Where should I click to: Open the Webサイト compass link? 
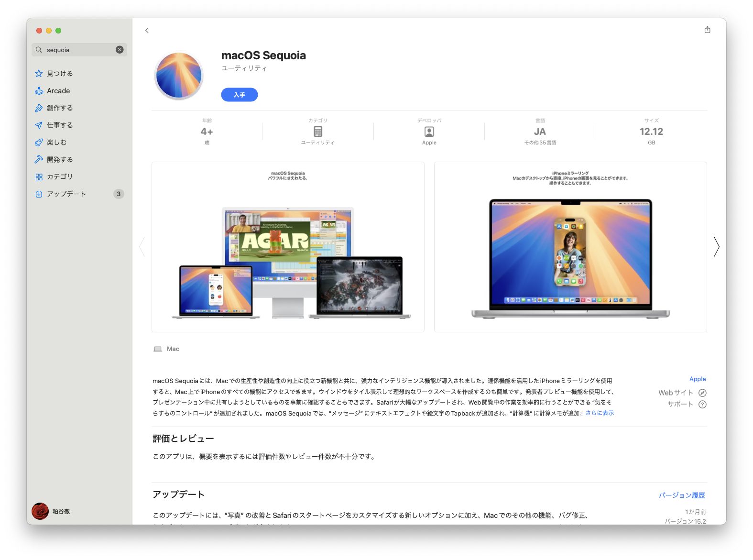pos(702,393)
